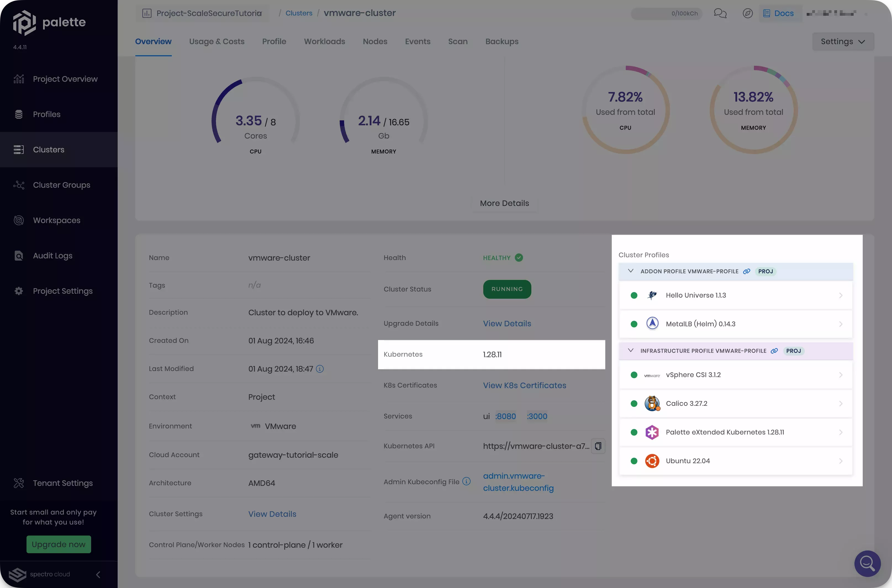Click the Palette eXtended Kubernetes pack icon
Viewport: 892px width, 588px height.
[x=652, y=432]
